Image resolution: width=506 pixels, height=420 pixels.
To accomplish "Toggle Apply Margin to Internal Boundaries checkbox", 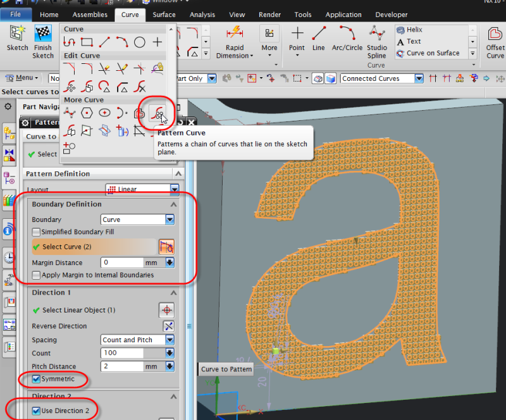I will 36,275.
